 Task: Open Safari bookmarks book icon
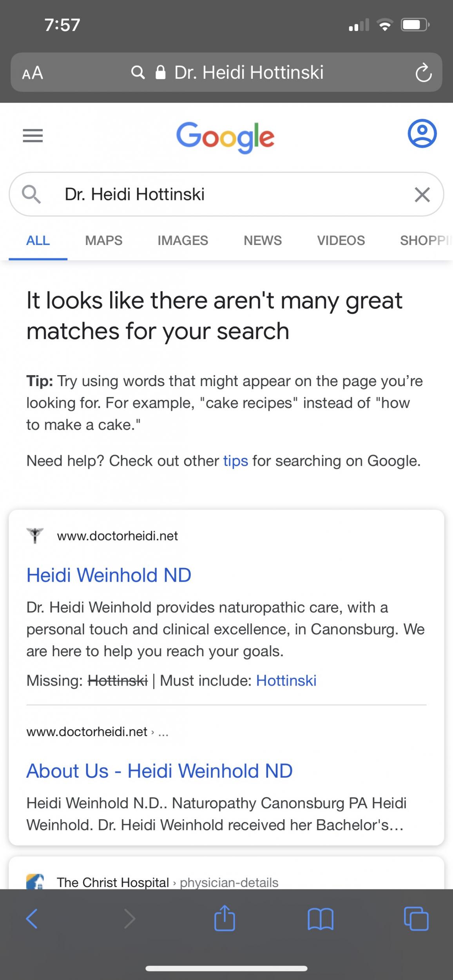click(x=321, y=918)
